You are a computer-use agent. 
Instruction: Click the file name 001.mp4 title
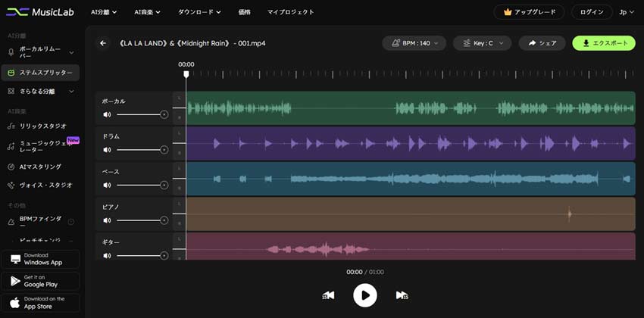(192, 43)
